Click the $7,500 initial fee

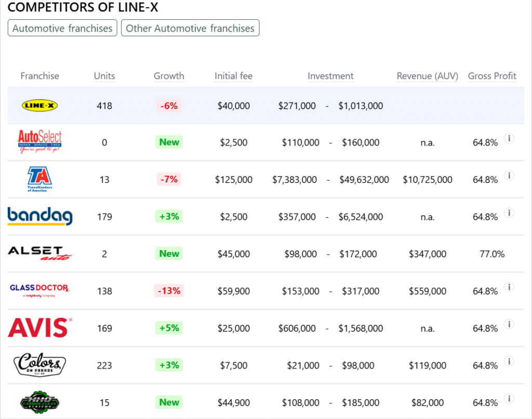(233, 365)
